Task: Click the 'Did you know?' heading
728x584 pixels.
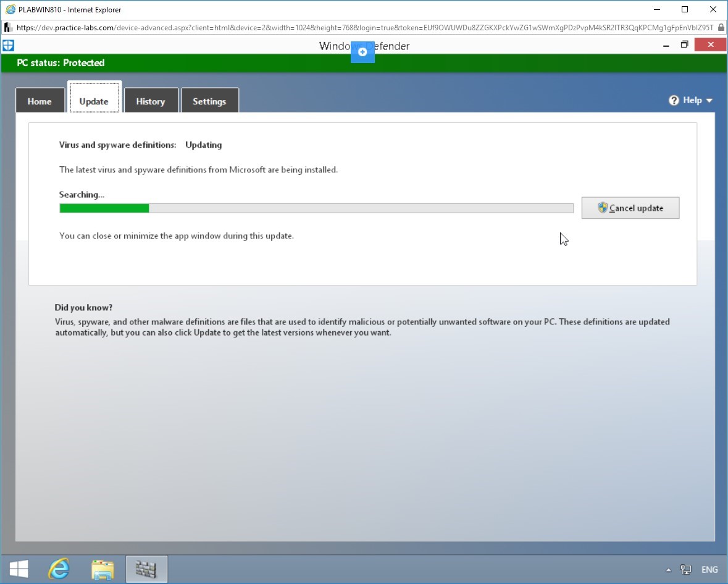Action: (83, 308)
